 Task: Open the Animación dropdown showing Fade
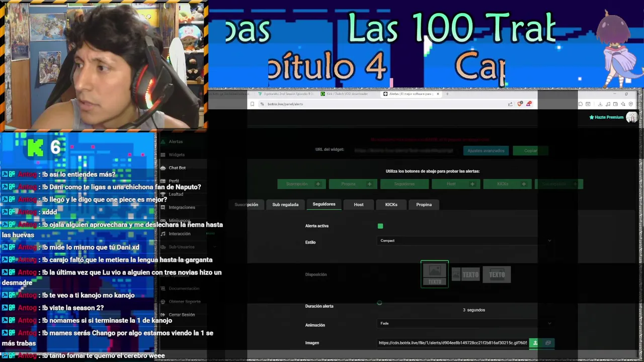click(465, 323)
